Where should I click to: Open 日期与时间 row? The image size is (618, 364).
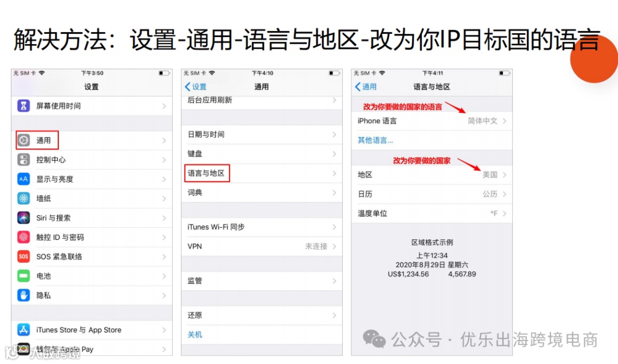(262, 134)
